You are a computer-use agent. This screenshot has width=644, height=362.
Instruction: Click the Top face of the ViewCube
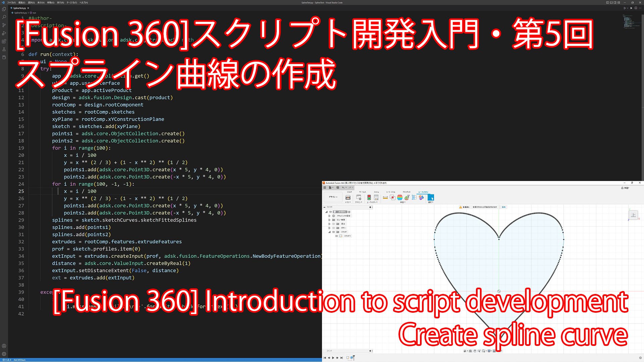(x=633, y=215)
